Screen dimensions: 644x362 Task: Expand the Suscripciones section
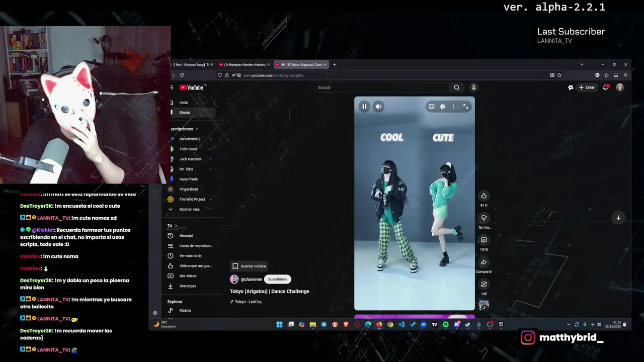[x=184, y=129]
